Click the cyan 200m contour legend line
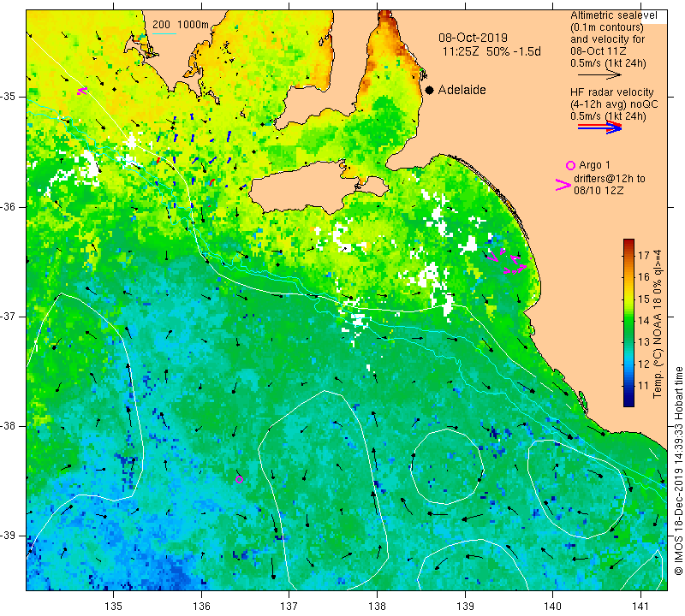The width and height of the screenshot is (685, 616). point(164,33)
